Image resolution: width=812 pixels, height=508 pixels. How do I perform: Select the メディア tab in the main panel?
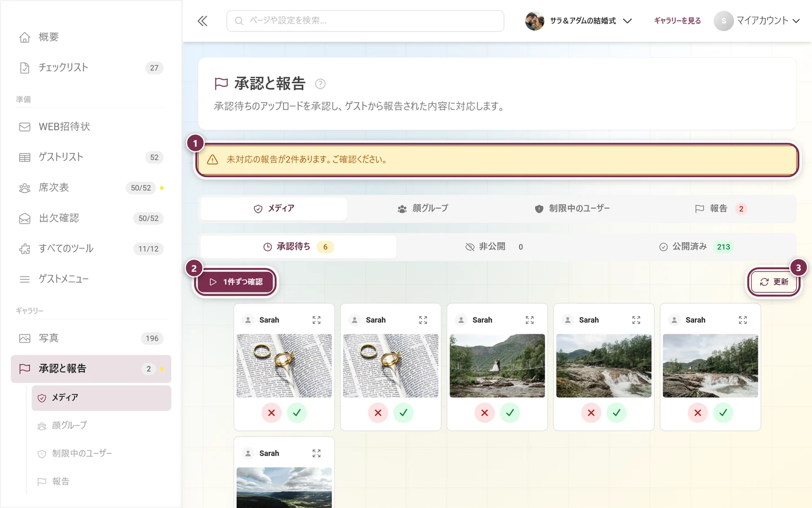[274, 209]
